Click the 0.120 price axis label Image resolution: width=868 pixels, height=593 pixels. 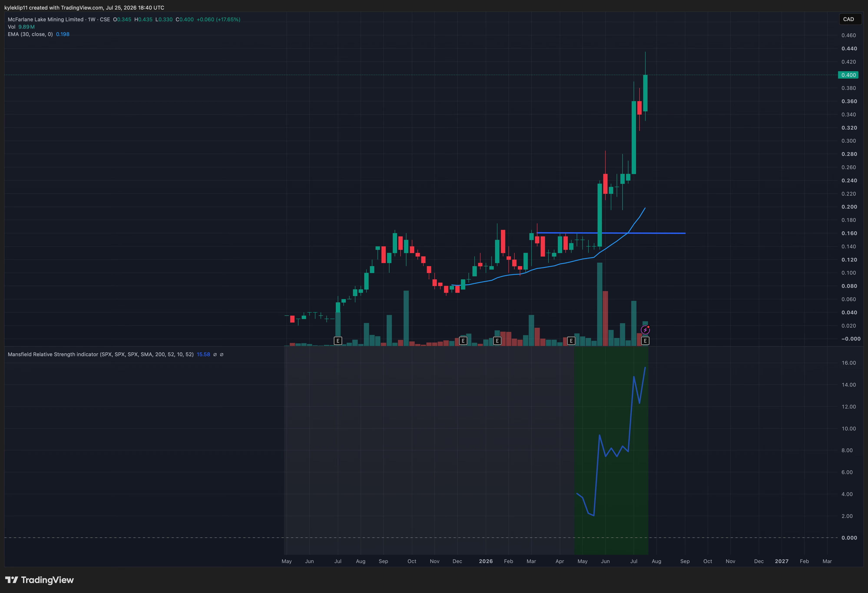[x=849, y=260]
